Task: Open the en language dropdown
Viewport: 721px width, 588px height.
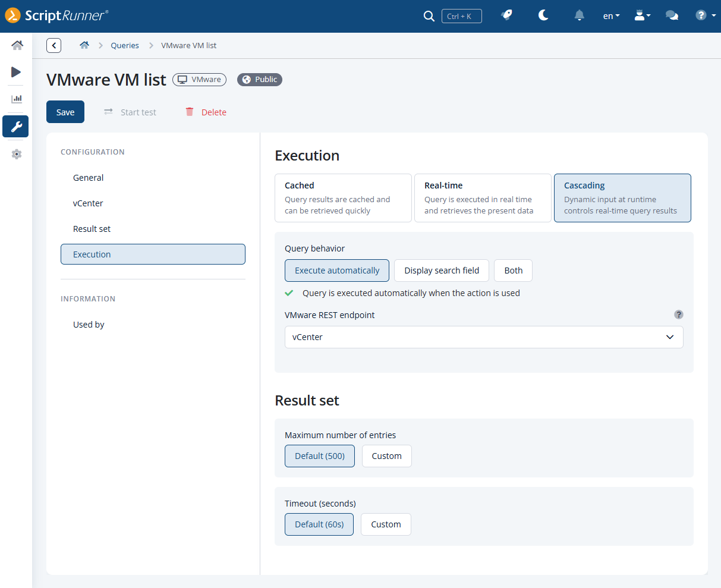Action: [x=611, y=16]
